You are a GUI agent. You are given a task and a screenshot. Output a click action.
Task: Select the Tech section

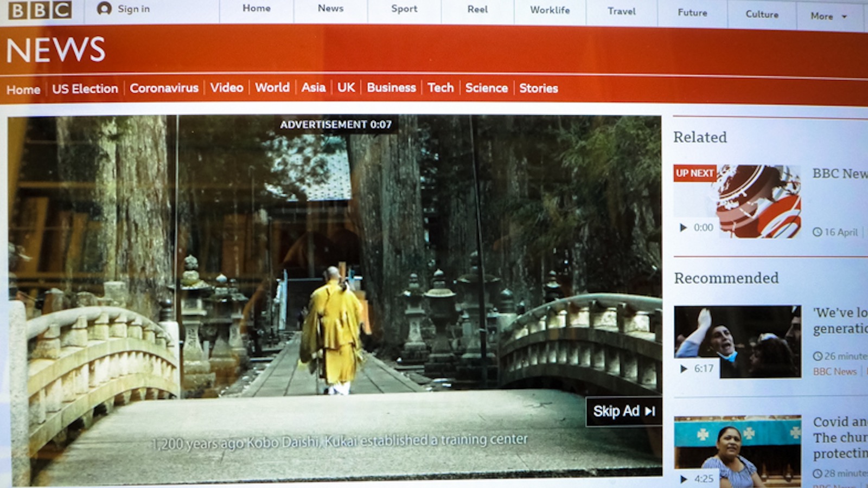[x=441, y=87]
